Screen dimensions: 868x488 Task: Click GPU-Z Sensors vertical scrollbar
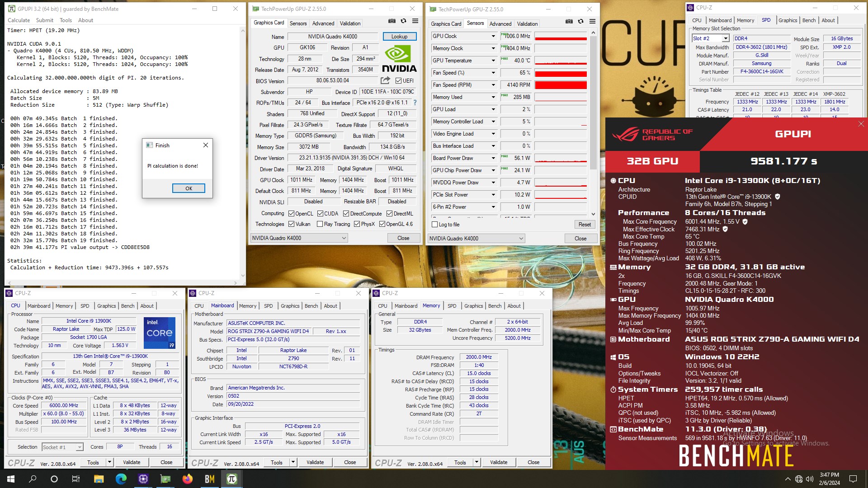point(593,123)
